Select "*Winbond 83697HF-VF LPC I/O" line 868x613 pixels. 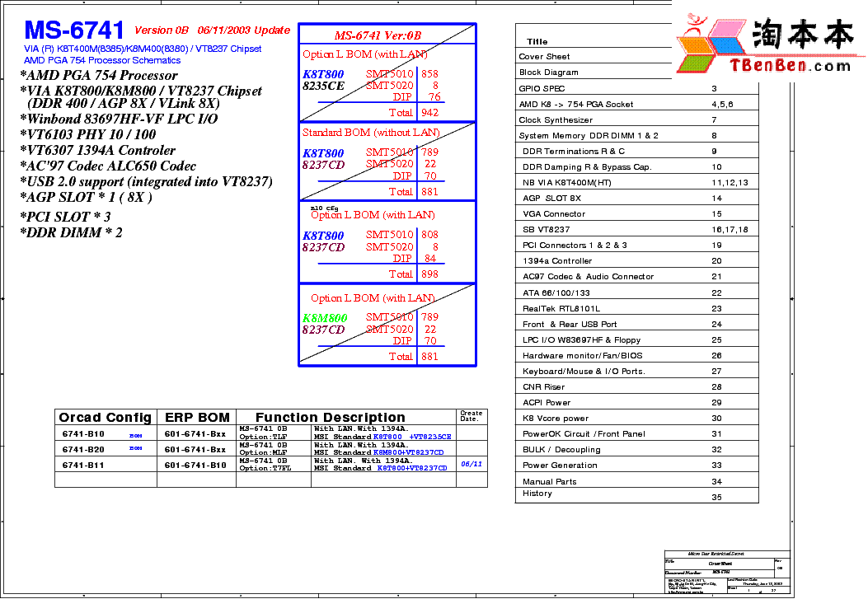click(x=119, y=119)
